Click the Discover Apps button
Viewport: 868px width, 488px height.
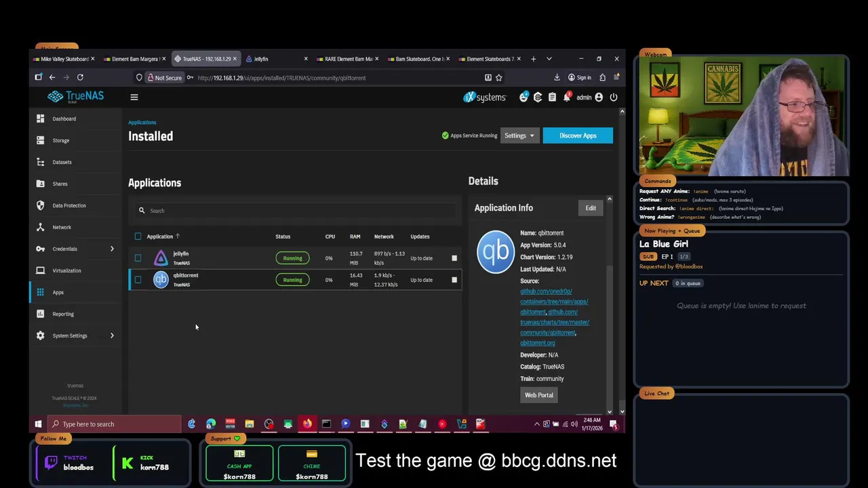click(578, 136)
